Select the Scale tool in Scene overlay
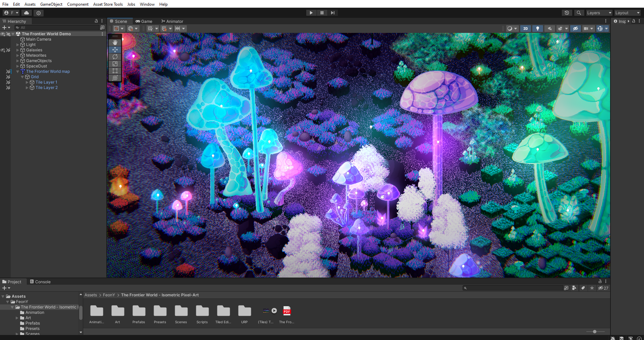 click(x=115, y=64)
